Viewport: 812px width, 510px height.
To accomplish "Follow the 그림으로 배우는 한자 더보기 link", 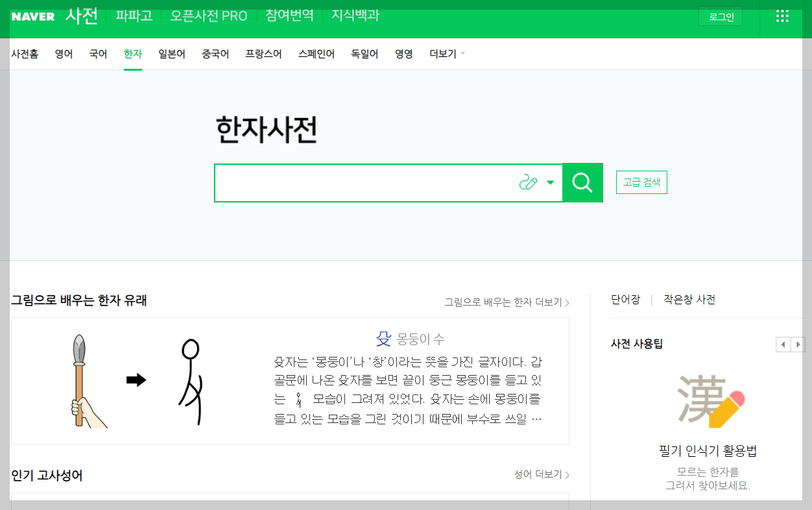I will point(505,302).
